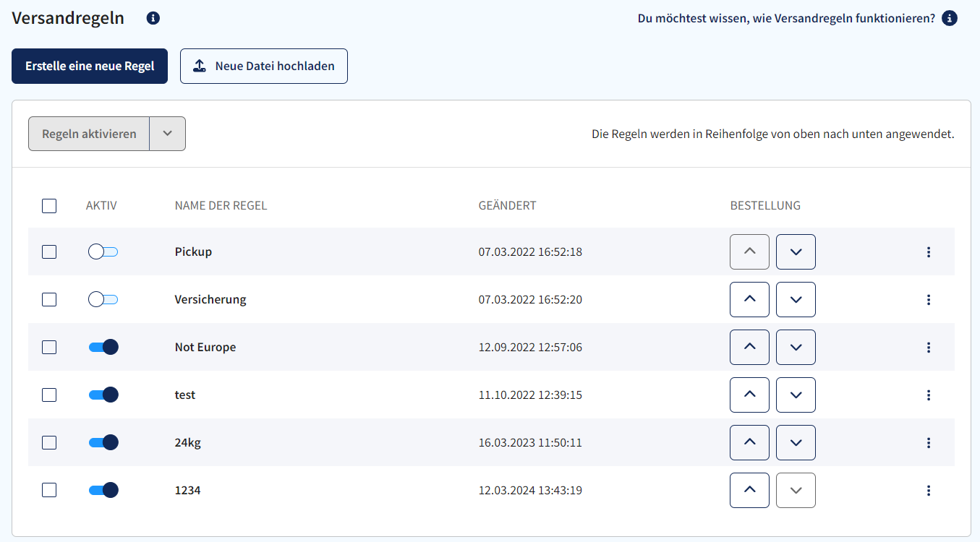Click the rule name 'Not Europe'
980x542 pixels.
pos(205,347)
